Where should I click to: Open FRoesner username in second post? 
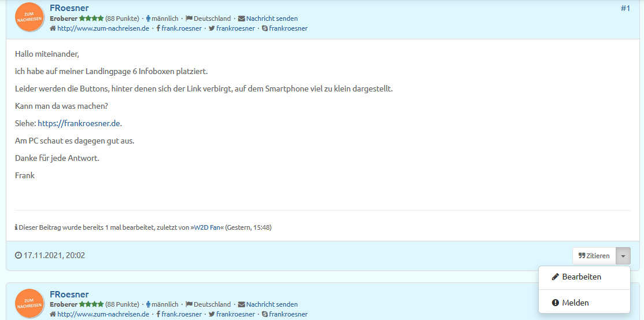tap(69, 295)
